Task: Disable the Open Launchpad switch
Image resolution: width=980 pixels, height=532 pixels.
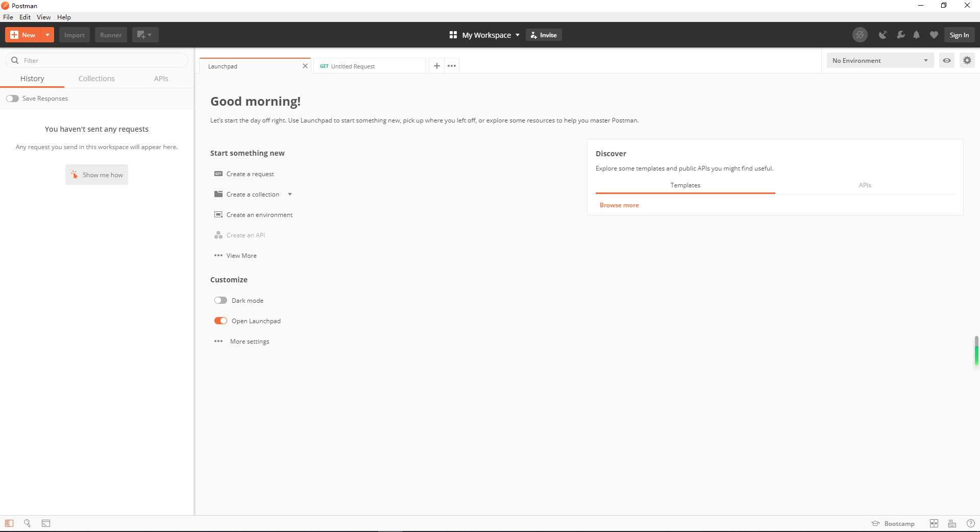Action: [x=220, y=321]
